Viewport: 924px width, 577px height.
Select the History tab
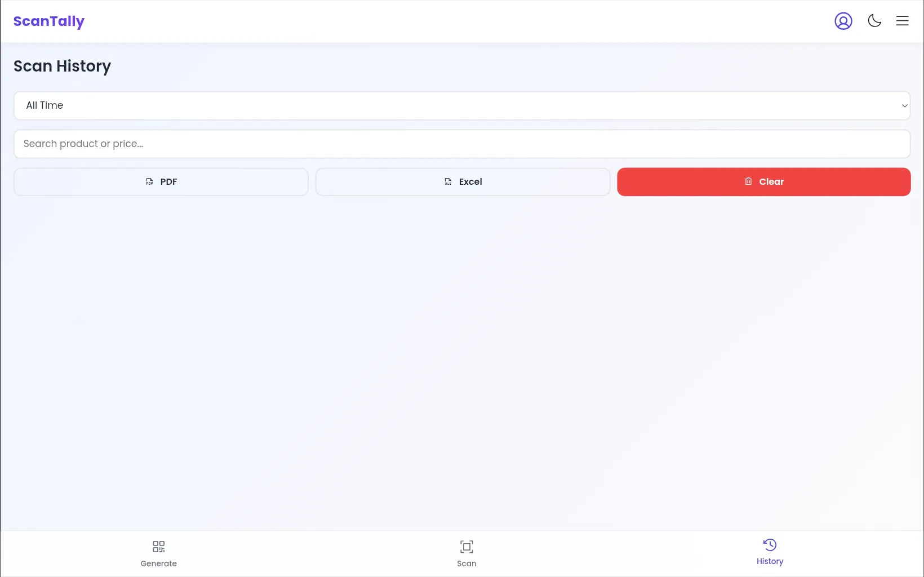[770, 552]
